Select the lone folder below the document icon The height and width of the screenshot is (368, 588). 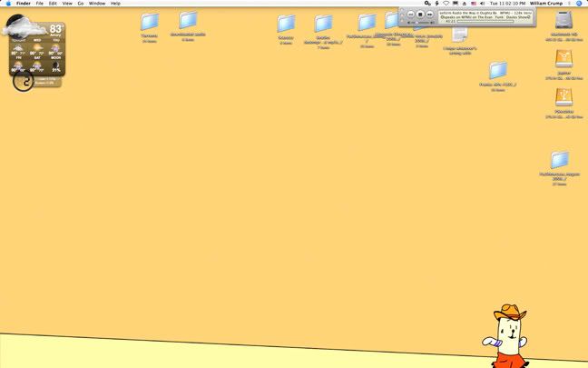(498, 71)
